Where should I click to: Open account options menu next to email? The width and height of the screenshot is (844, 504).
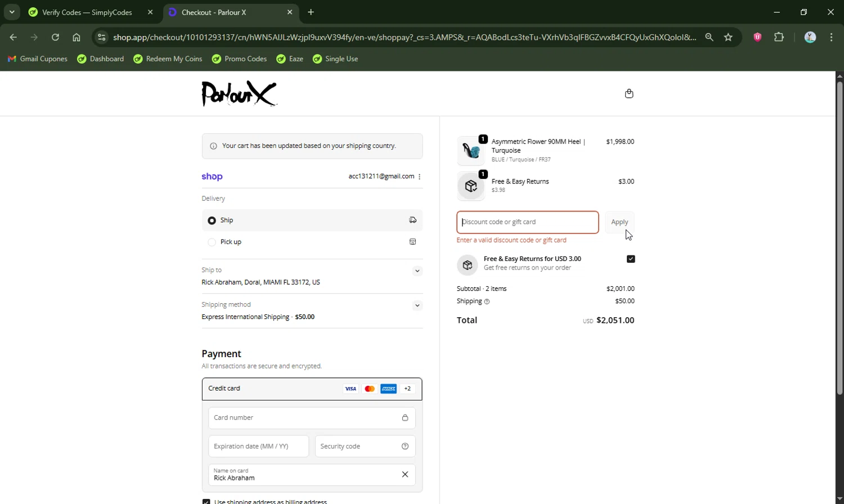(x=419, y=177)
